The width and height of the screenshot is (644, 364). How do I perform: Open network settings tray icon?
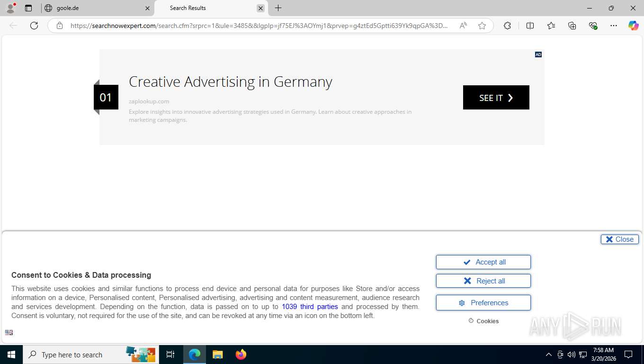click(x=583, y=355)
